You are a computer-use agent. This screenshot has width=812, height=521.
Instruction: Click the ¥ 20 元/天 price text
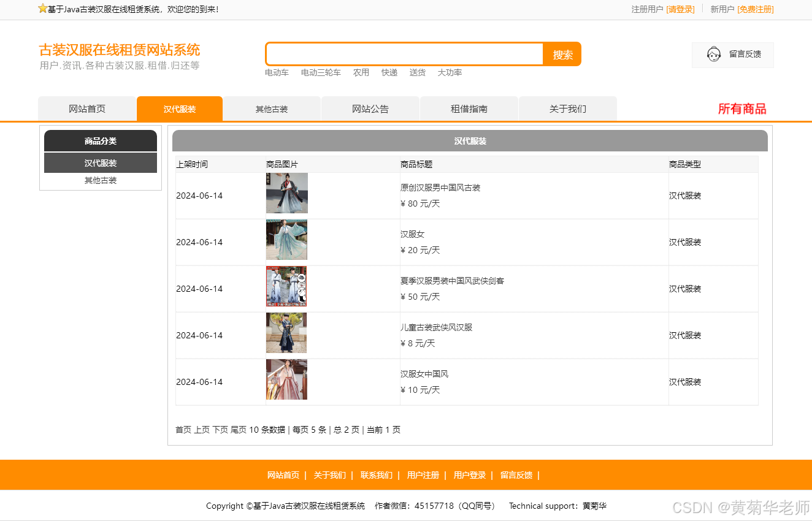[x=420, y=250]
